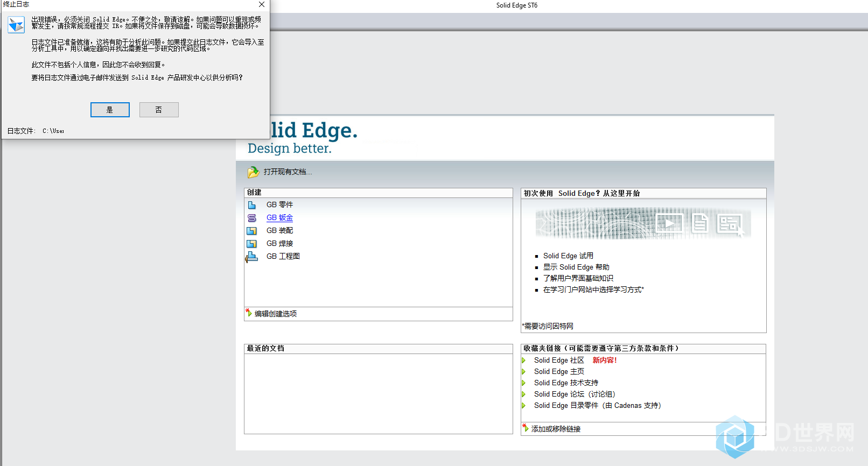Click the 打开现有文档... link
The image size is (868, 466).
point(288,172)
